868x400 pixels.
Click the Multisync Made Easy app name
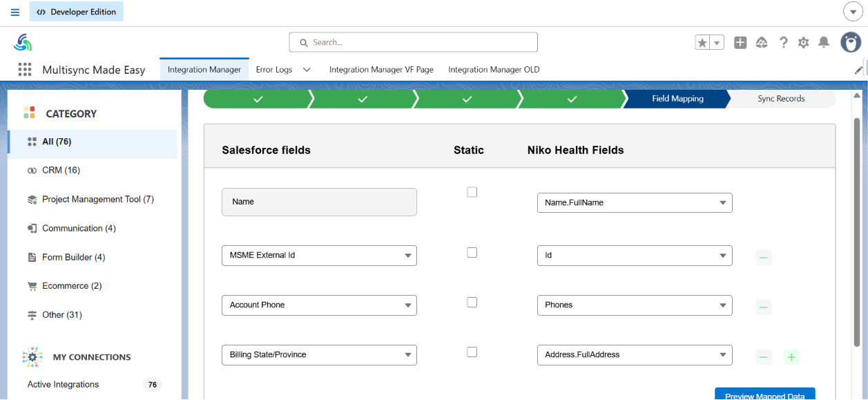[94, 70]
